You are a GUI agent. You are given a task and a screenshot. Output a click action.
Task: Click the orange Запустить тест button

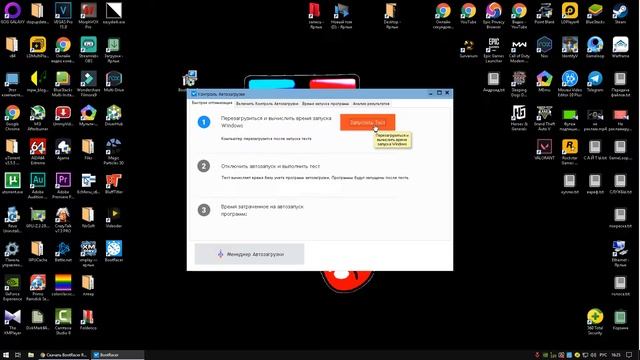[x=367, y=122]
